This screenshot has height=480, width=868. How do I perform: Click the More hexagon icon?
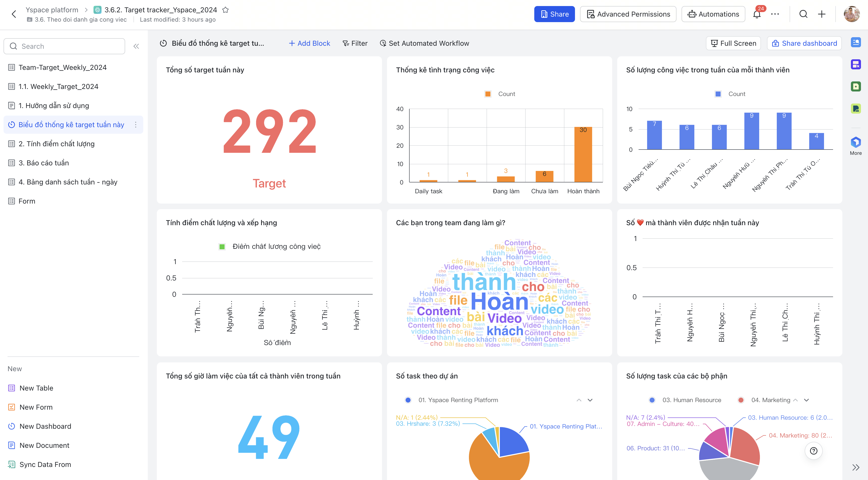(855, 142)
